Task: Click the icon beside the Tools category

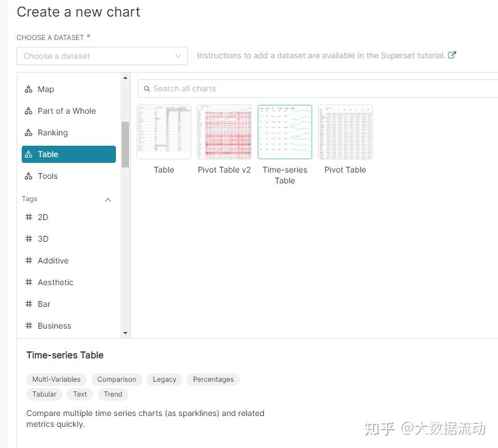Action: 29,176
